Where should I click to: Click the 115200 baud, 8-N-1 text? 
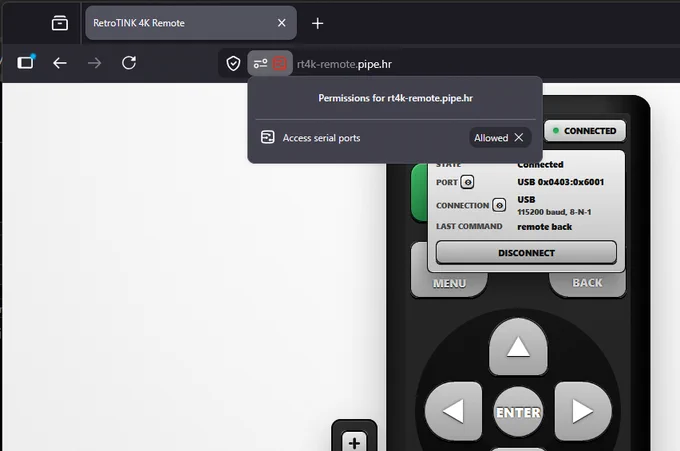[554, 212]
